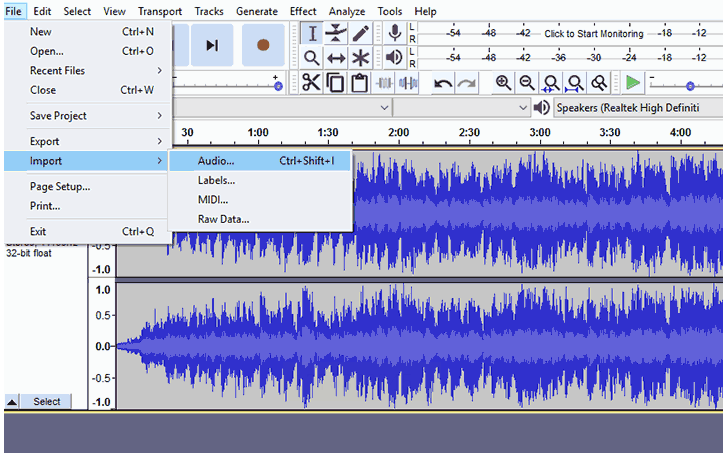The height and width of the screenshot is (453, 723).
Task: Open the Effect menu
Action: pyautogui.click(x=303, y=11)
